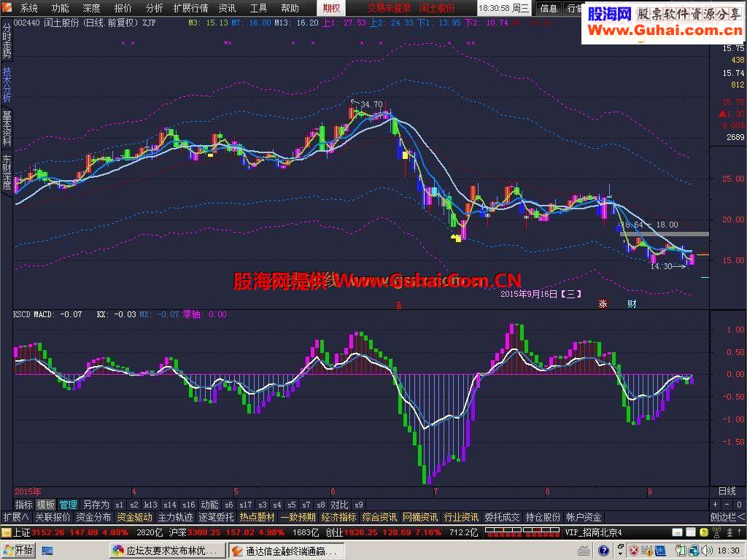Collapse the 侧边栏 sidebar toggle
This screenshot has width=747, height=560.
[x=727, y=517]
